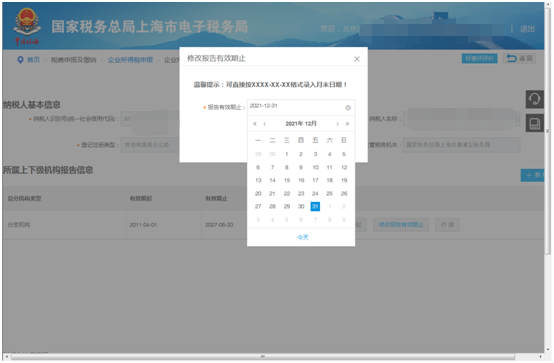Click the 修改报告有效期止 button in table row
This screenshot has height=363, width=554.
coord(401,225)
